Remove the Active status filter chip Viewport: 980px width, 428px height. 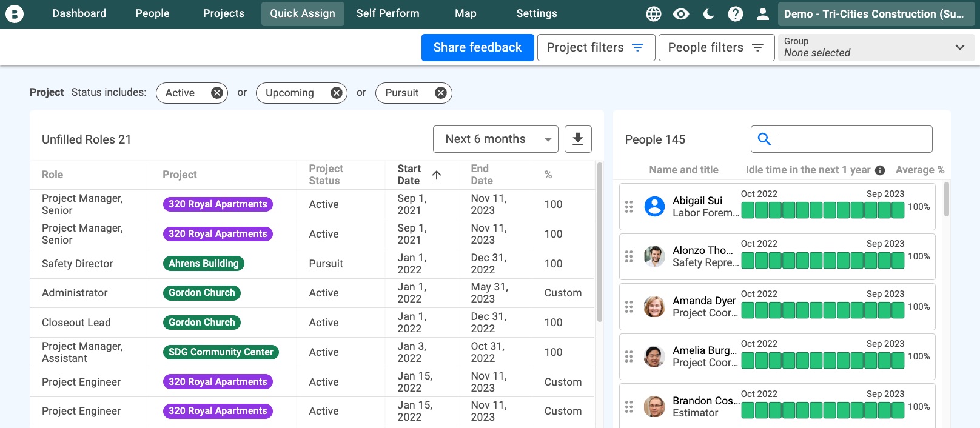(x=216, y=93)
